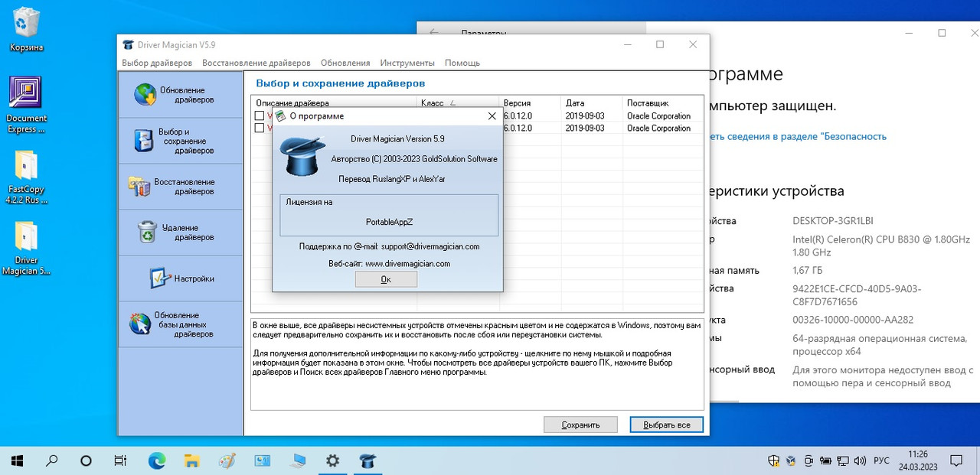980x475 pixels.
Task: Sort by Описание драйвера column header
Action: click(x=335, y=102)
